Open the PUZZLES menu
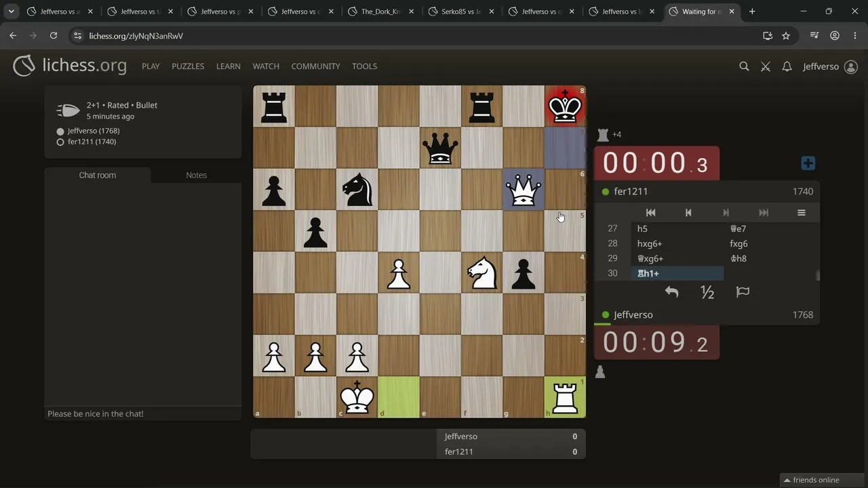The width and height of the screenshot is (868, 488). tap(188, 66)
